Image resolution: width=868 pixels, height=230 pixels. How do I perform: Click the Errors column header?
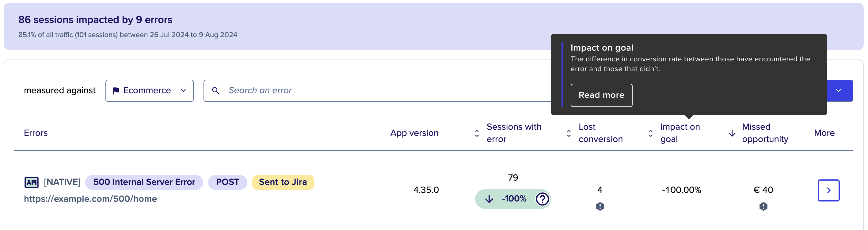click(36, 133)
